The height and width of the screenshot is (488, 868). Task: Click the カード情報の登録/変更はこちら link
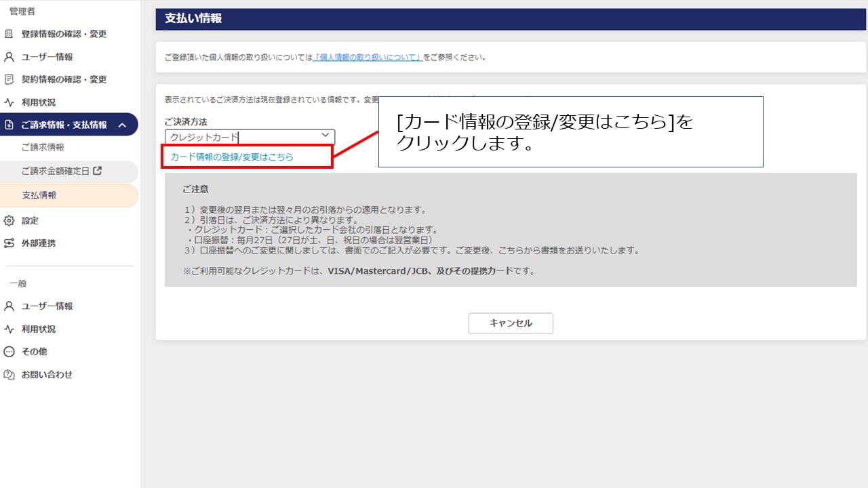click(x=231, y=156)
